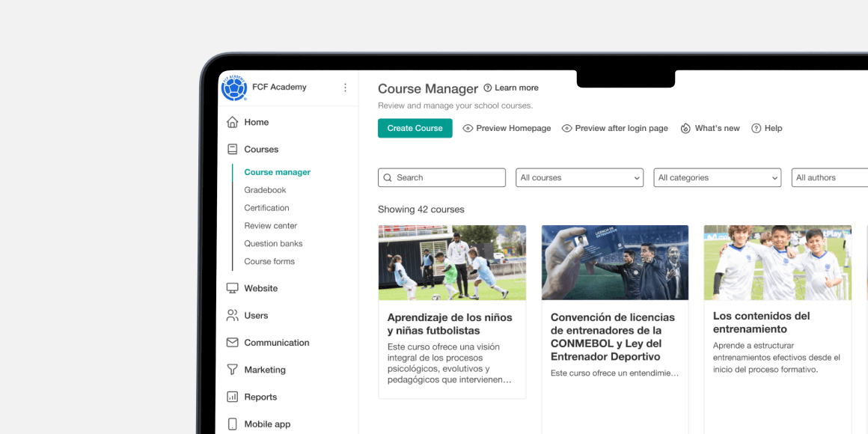
Task: Click the Marketing funnel icon
Action: (x=233, y=370)
